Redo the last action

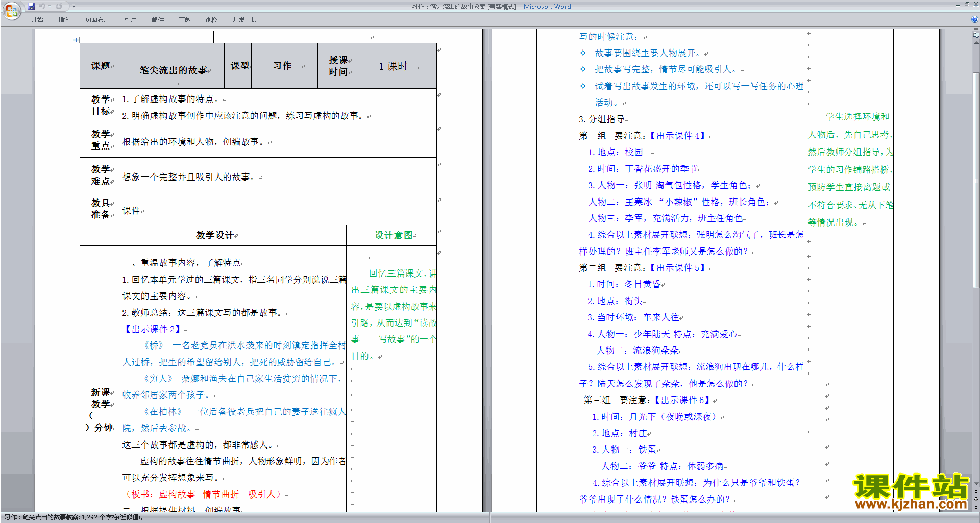click(59, 6)
